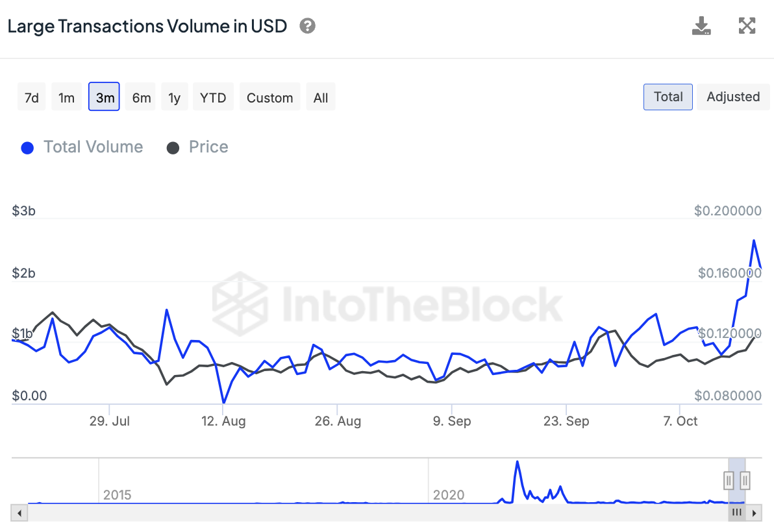Click the left scroll arrow of navigator
Viewport: 774px width, 532px height.
coord(19,513)
